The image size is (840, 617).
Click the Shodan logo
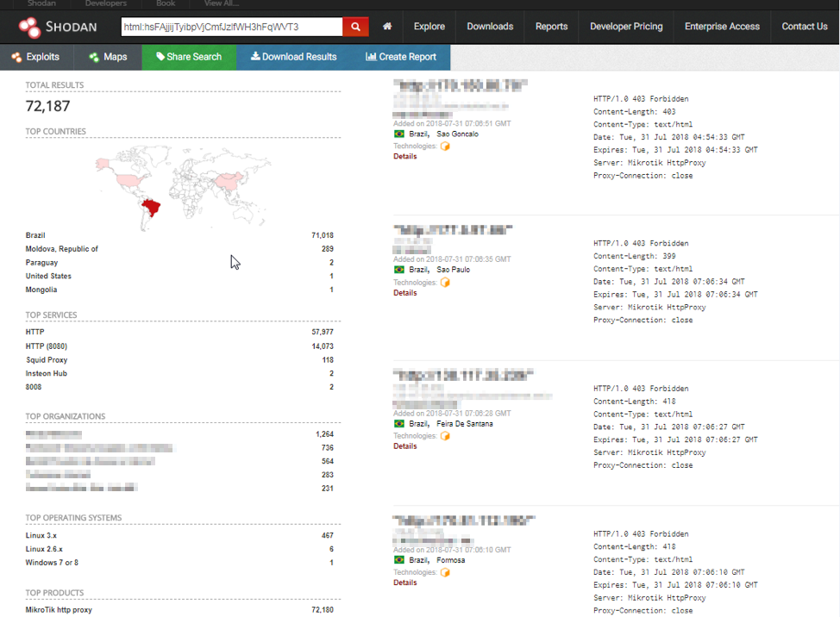59,28
